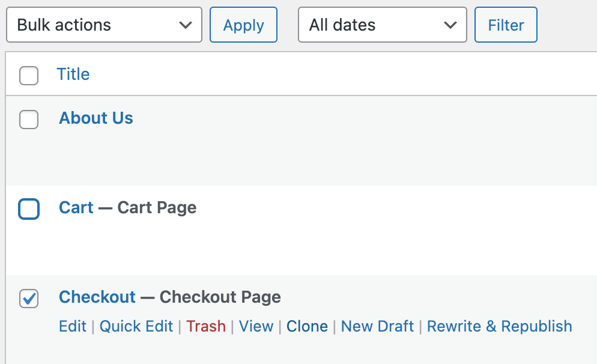Create a New Draft of Checkout

377,326
